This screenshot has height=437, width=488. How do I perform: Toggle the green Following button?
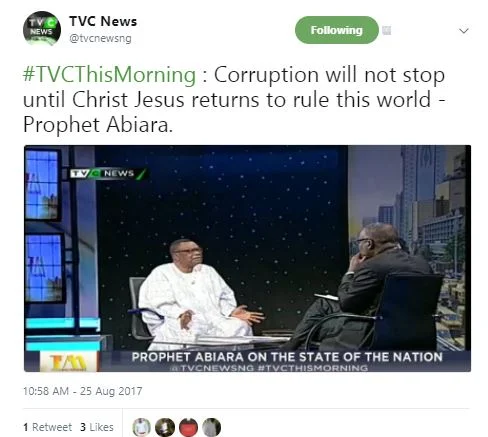tap(337, 30)
